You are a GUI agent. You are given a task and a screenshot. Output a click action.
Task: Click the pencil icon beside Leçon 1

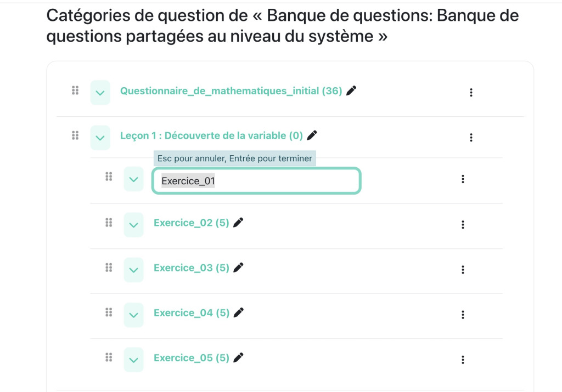pyautogui.click(x=312, y=134)
